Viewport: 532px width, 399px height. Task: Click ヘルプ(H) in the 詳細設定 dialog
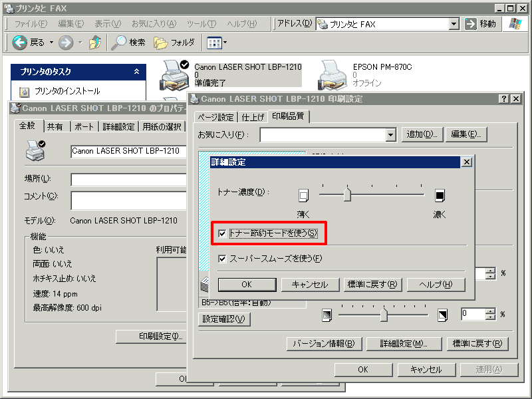click(x=436, y=285)
